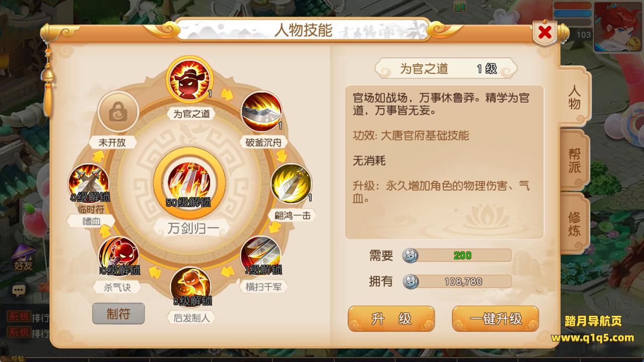Viewport: 644px width, 362px height.
Task: Tap the 未开放 padlock slot
Action: pos(118,111)
